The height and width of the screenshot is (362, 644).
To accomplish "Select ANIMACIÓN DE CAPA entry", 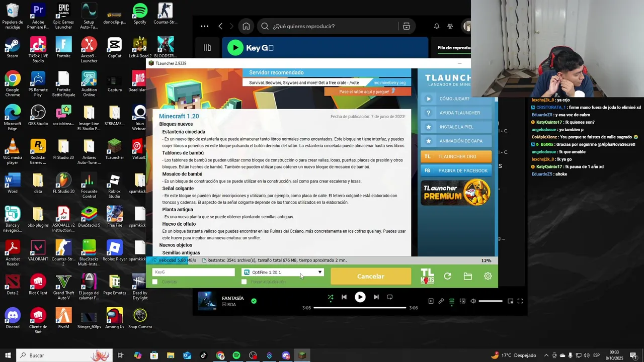I will (456, 141).
